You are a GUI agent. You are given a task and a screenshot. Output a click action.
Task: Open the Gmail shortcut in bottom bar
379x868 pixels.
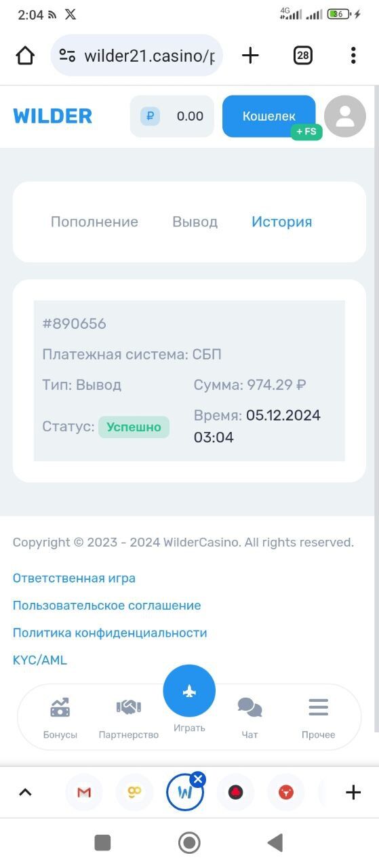pyautogui.click(x=84, y=792)
